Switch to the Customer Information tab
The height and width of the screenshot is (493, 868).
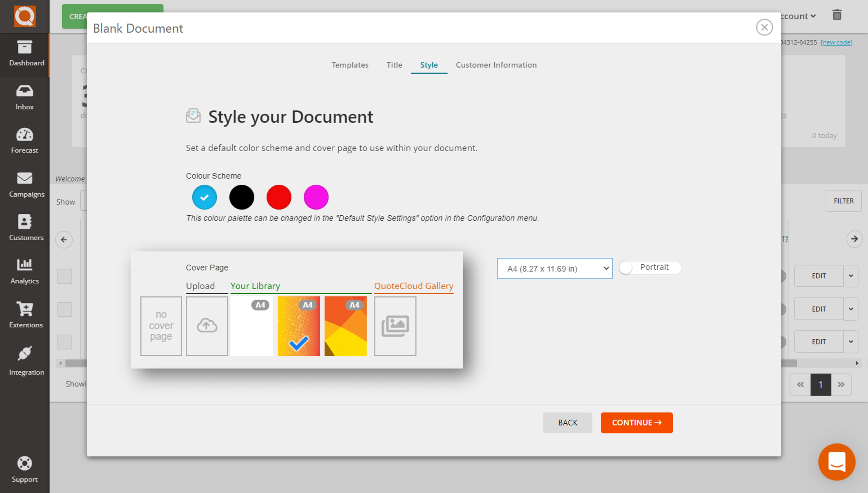click(x=496, y=65)
